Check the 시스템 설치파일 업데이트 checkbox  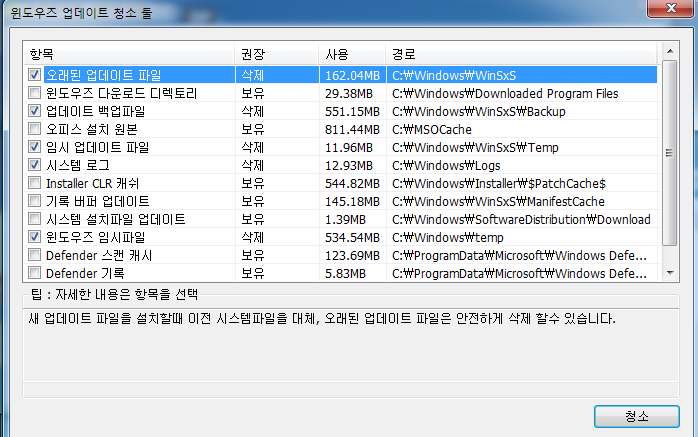[x=34, y=219]
